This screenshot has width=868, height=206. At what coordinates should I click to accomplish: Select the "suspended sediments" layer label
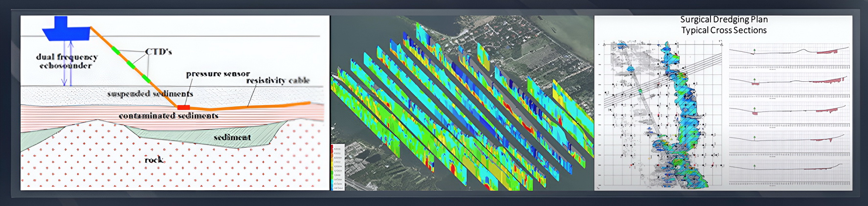tap(150, 94)
